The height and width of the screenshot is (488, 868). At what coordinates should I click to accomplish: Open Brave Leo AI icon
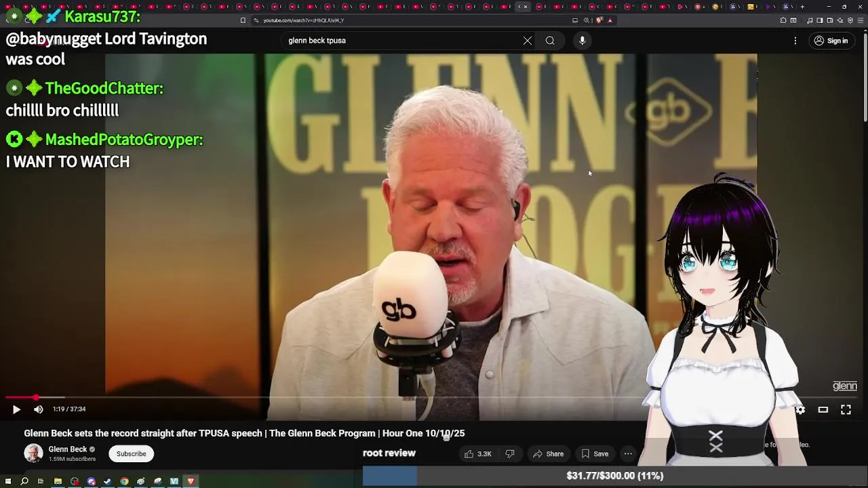click(x=840, y=20)
